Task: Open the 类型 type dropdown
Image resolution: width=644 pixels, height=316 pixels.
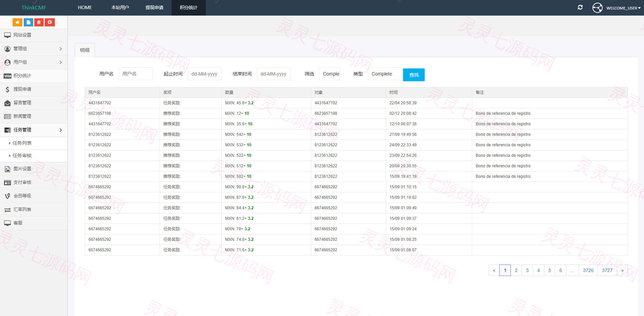Action: (385, 74)
